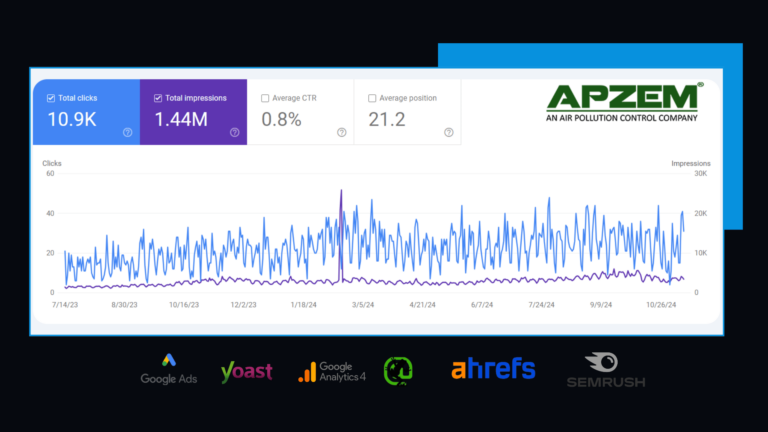Click the 60 clicks axis label

click(50, 173)
